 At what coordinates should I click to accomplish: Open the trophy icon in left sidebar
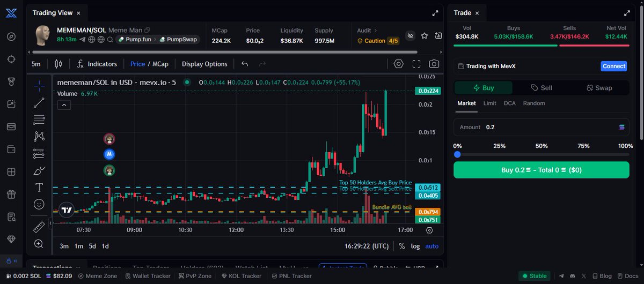tap(12, 81)
